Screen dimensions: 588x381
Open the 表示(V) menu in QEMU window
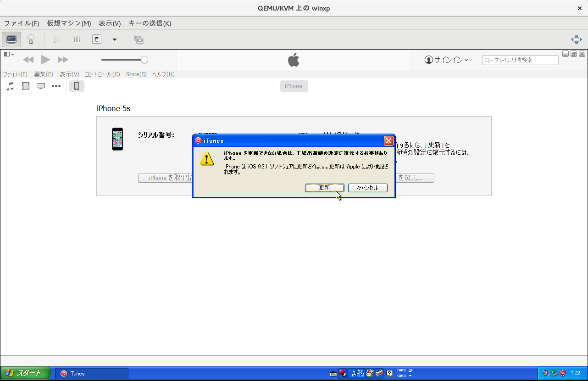(x=110, y=23)
